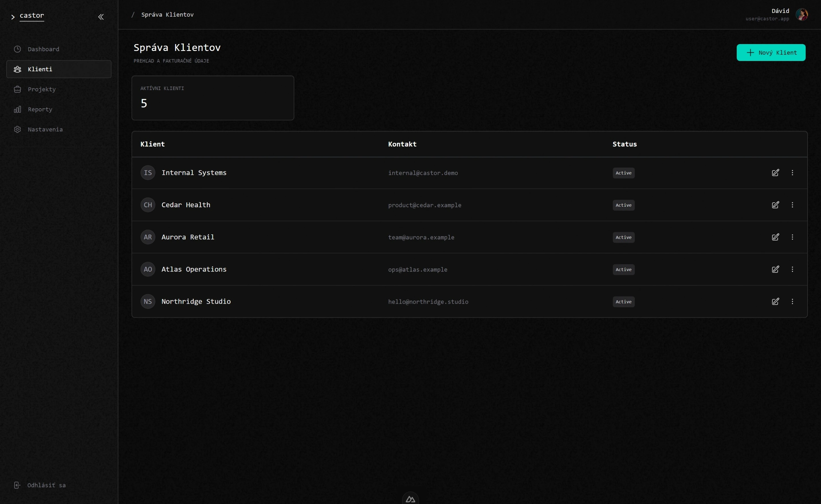821x504 pixels.
Task: Click internal@castor.demo contact email
Action: (x=423, y=173)
